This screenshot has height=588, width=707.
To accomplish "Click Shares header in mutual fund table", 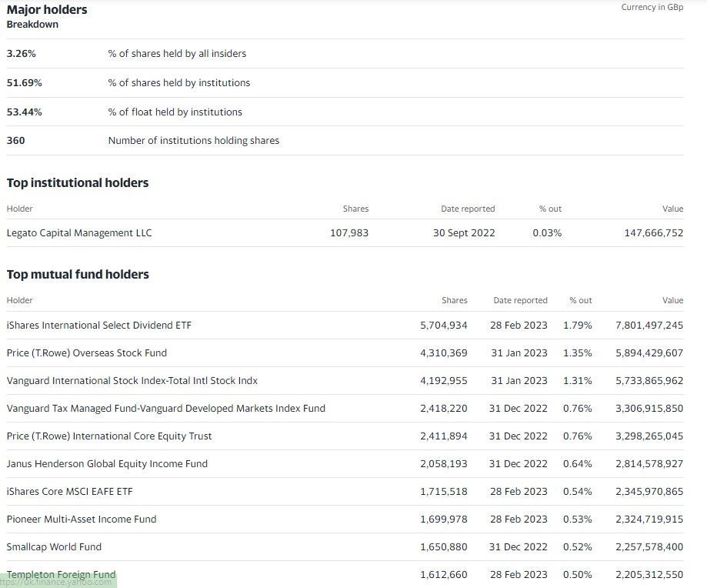I will click(x=455, y=300).
